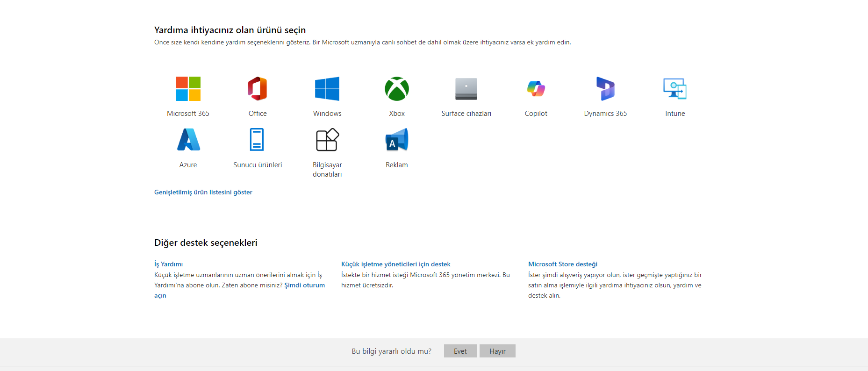The image size is (868, 371).
Task: Follow the Küçük işletme yöneticileri için destek link
Action: coord(396,264)
